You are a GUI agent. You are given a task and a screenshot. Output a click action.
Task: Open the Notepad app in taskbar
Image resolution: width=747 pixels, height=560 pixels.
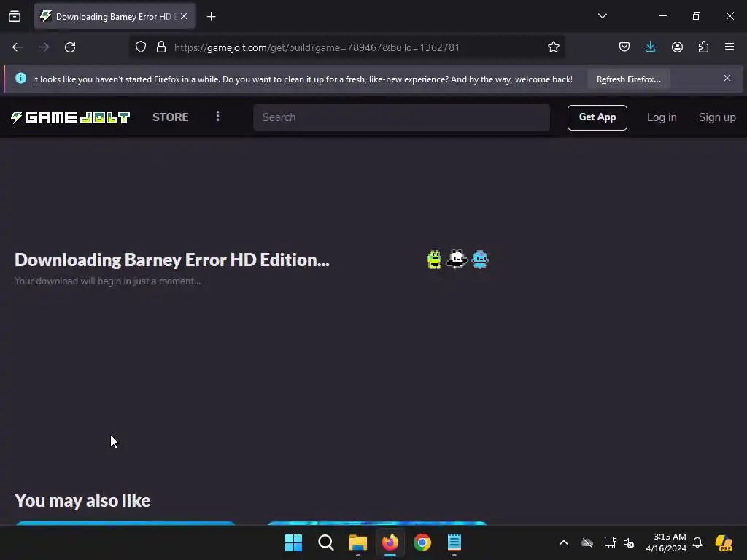tap(454, 542)
